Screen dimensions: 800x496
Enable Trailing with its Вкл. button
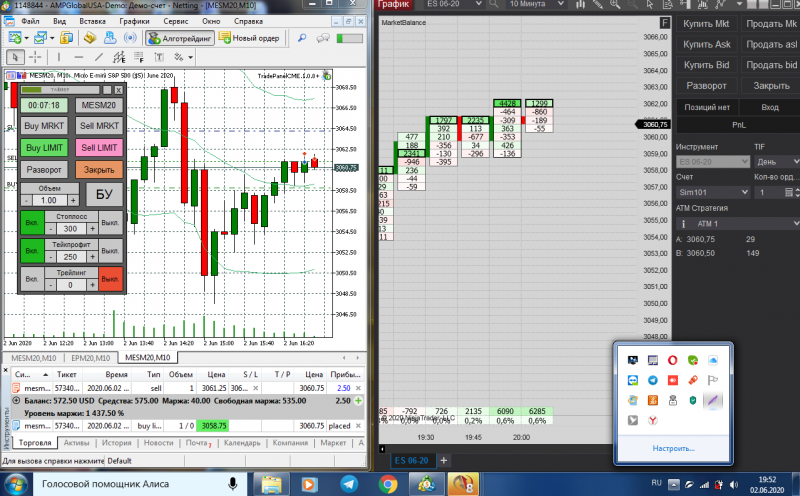pyautogui.click(x=32, y=279)
